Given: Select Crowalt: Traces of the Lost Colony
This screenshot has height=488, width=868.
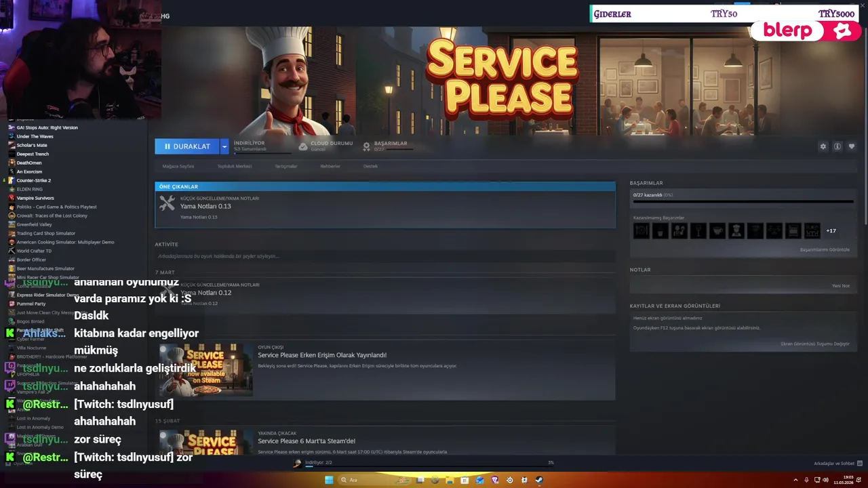Looking at the screenshot, I should tap(52, 216).
